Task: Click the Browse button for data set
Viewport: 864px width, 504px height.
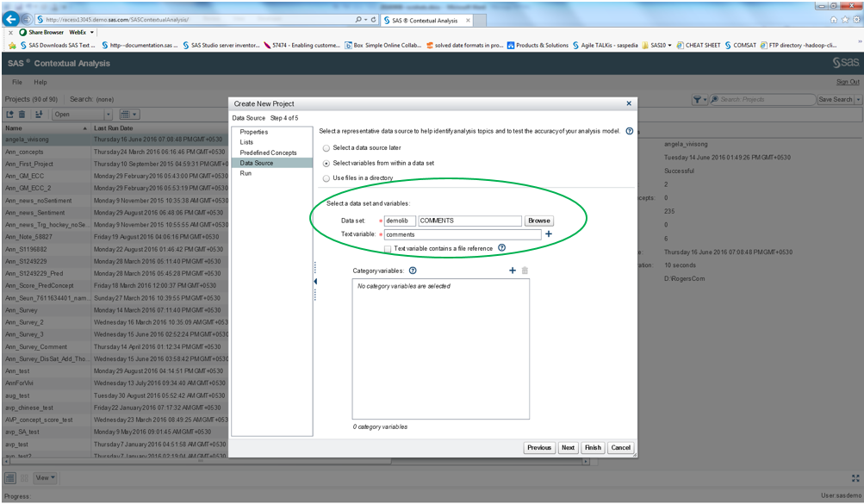Action: coord(539,221)
